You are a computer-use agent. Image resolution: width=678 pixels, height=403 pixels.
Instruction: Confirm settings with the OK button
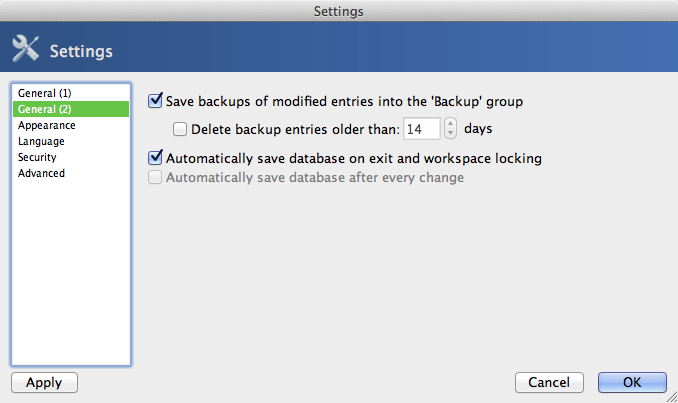pyautogui.click(x=632, y=382)
